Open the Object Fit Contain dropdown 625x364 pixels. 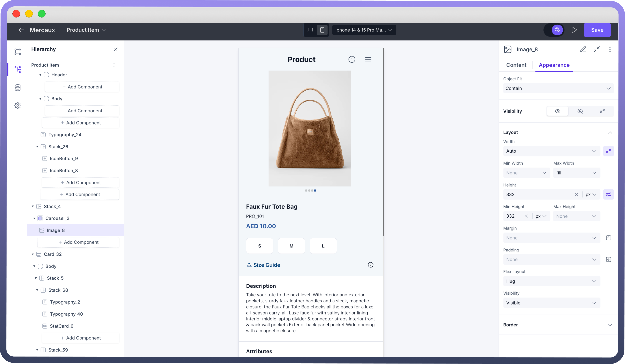click(x=558, y=88)
